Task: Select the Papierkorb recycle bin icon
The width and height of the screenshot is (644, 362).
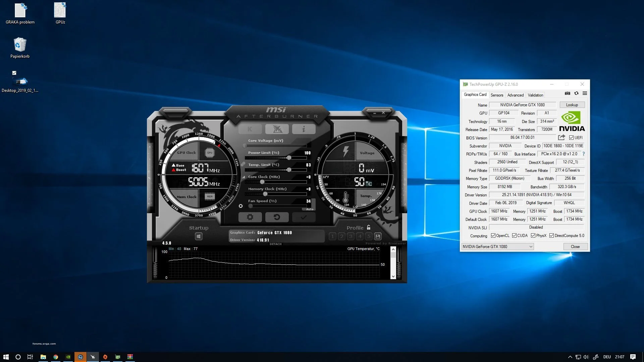Action: [20, 48]
